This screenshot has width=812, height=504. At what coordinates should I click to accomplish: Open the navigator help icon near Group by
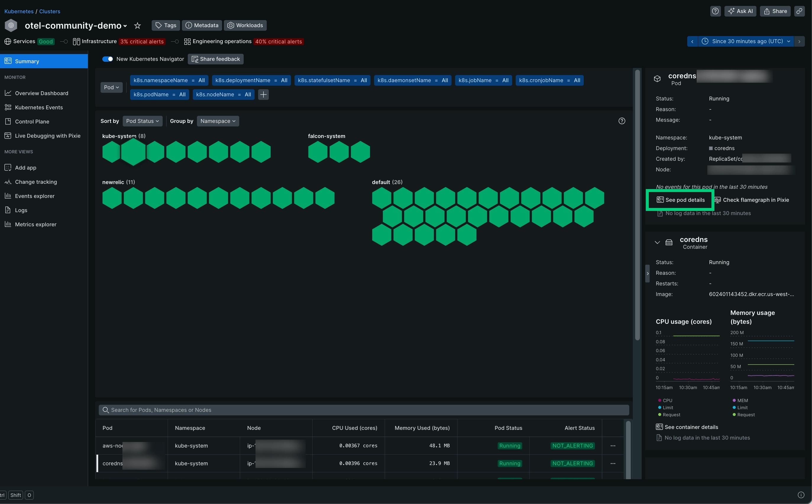tap(622, 121)
